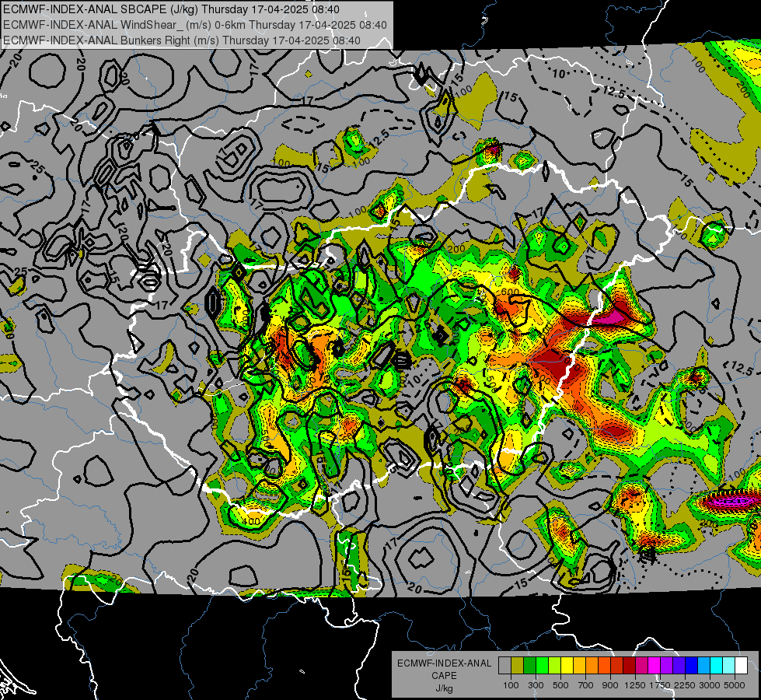This screenshot has width=761, height=700.
Task: Click the WindShear 0-6km title line
Action: coord(194,25)
